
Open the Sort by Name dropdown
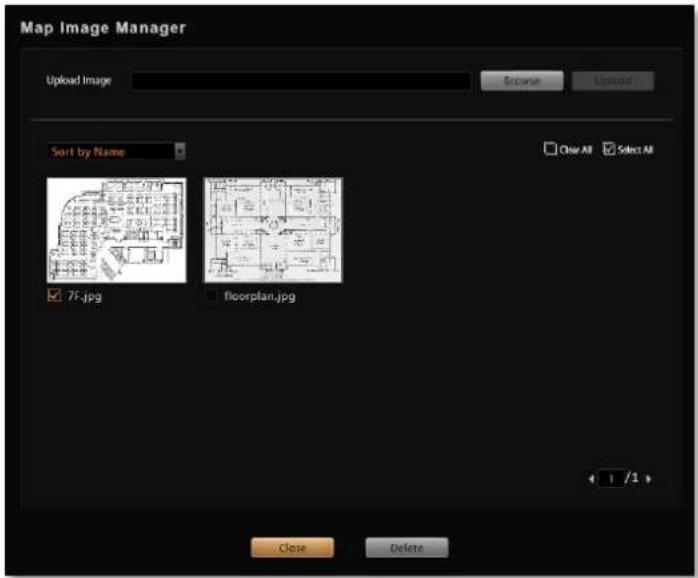pyautogui.click(x=117, y=151)
